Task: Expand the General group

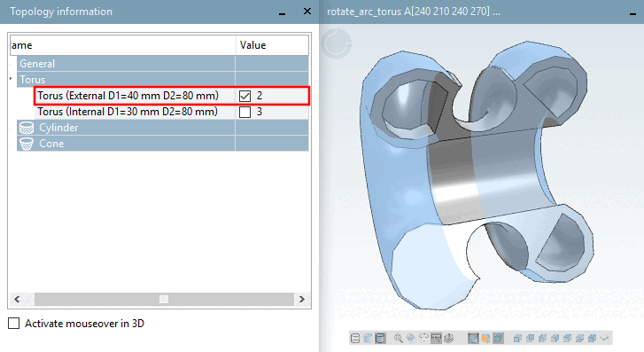Action: pyautogui.click(x=12, y=64)
